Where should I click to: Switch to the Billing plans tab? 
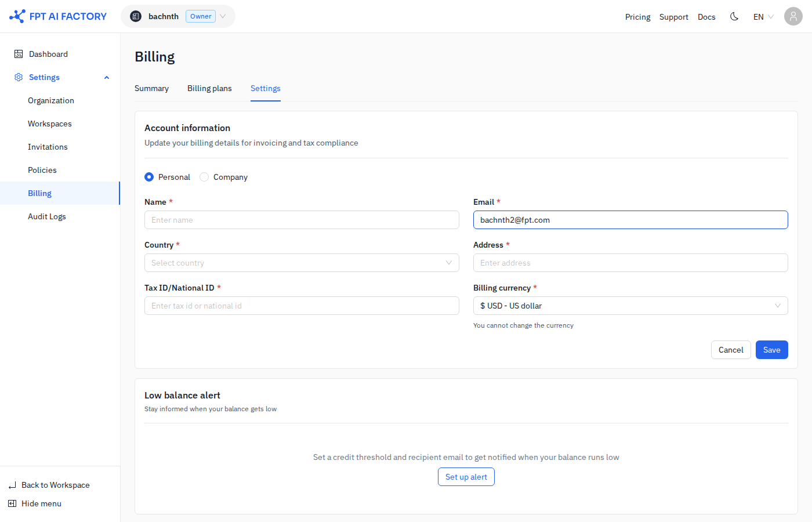(209, 88)
